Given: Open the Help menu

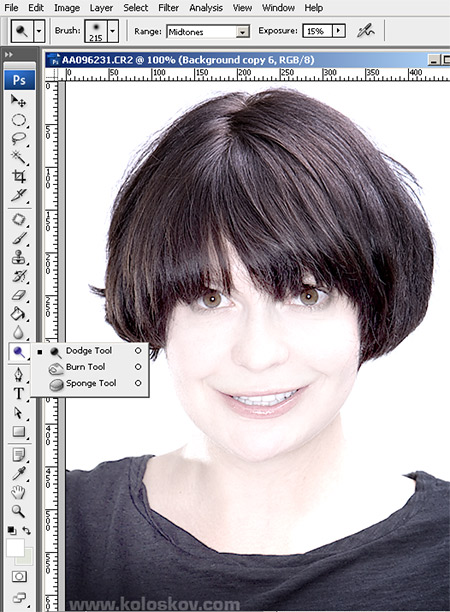Looking at the screenshot, I should click(x=314, y=7).
